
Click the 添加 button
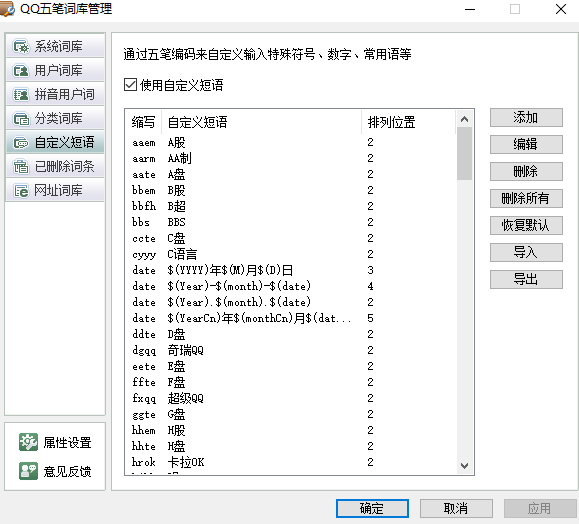click(526, 117)
